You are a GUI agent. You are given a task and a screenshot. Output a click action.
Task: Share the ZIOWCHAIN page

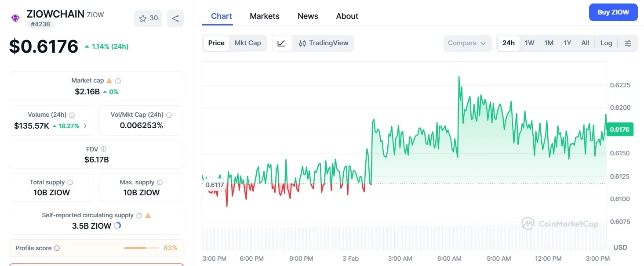pyautogui.click(x=175, y=18)
